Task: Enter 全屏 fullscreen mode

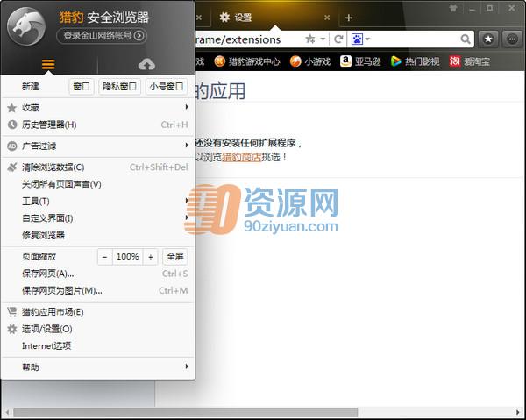Action: point(175,257)
